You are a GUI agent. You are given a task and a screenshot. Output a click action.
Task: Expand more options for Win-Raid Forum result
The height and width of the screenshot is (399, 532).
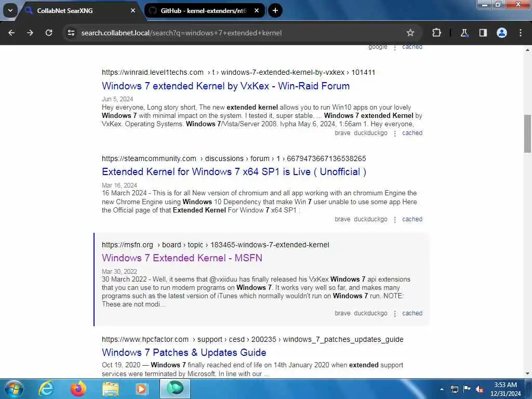[x=395, y=134]
